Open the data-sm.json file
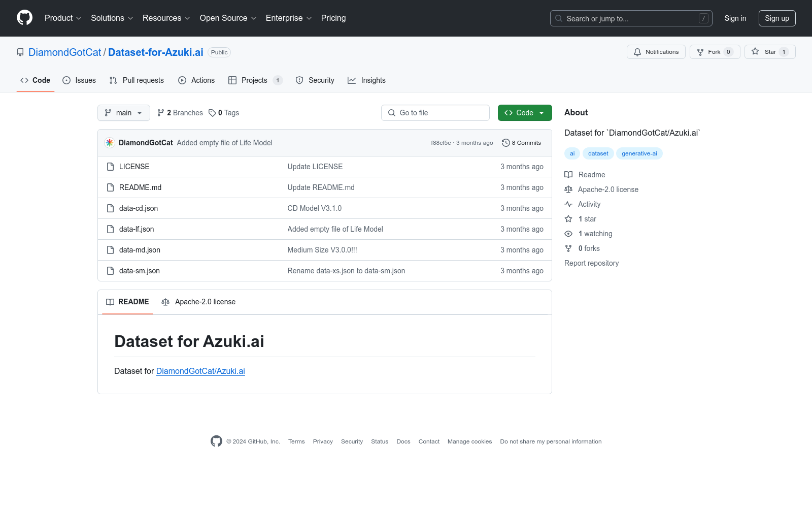This screenshot has width=812, height=508. 140,271
